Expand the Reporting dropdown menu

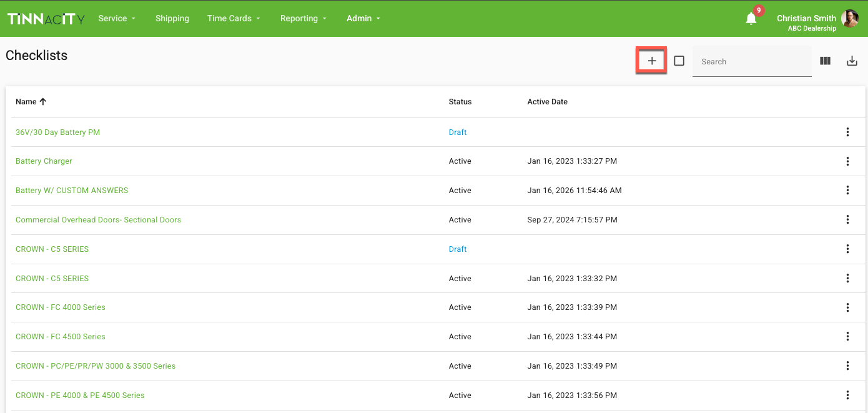(303, 18)
